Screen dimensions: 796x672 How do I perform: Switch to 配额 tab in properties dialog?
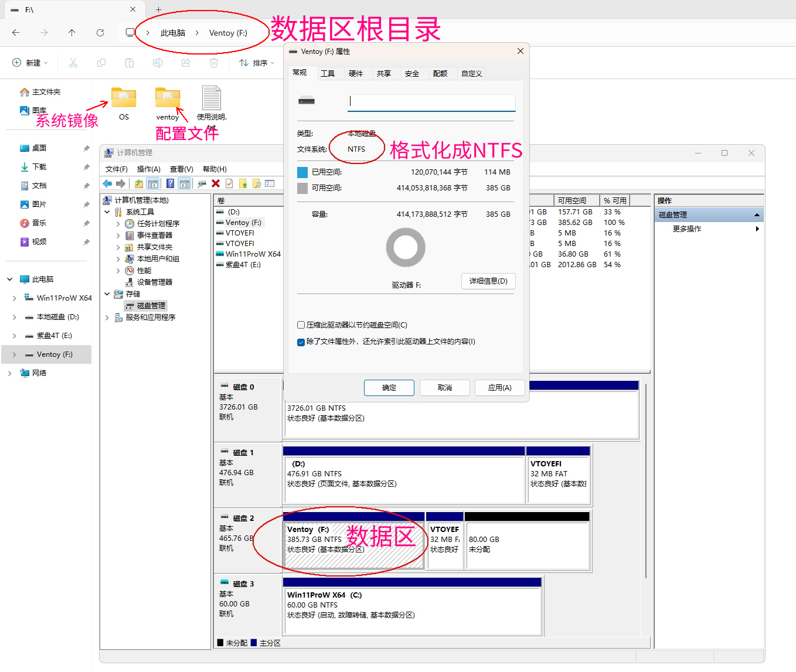pos(440,73)
